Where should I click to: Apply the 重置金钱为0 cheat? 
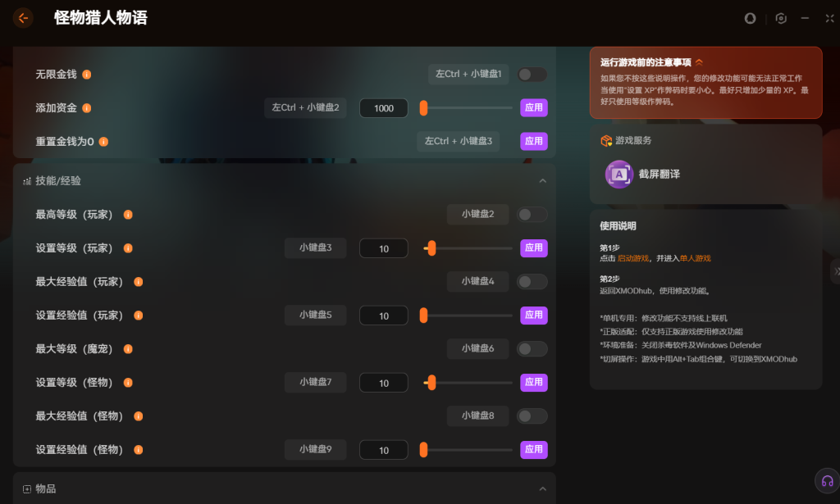(x=533, y=142)
